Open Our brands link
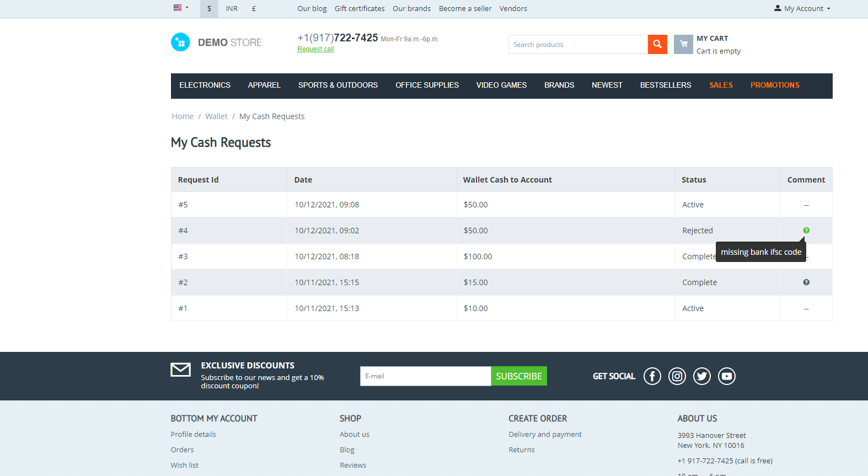The height and width of the screenshot is (476, 868). tap(412, 8)
